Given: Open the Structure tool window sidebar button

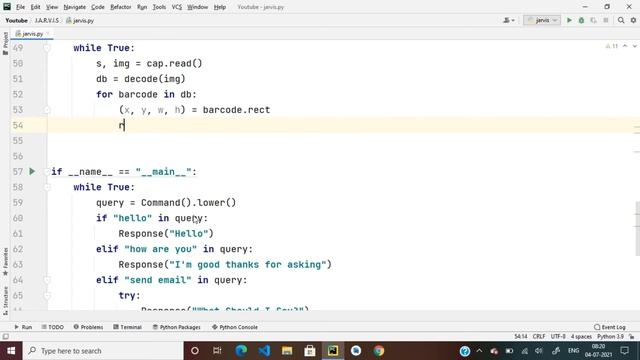Looking at the screenshot, I should tap(5, 300).
